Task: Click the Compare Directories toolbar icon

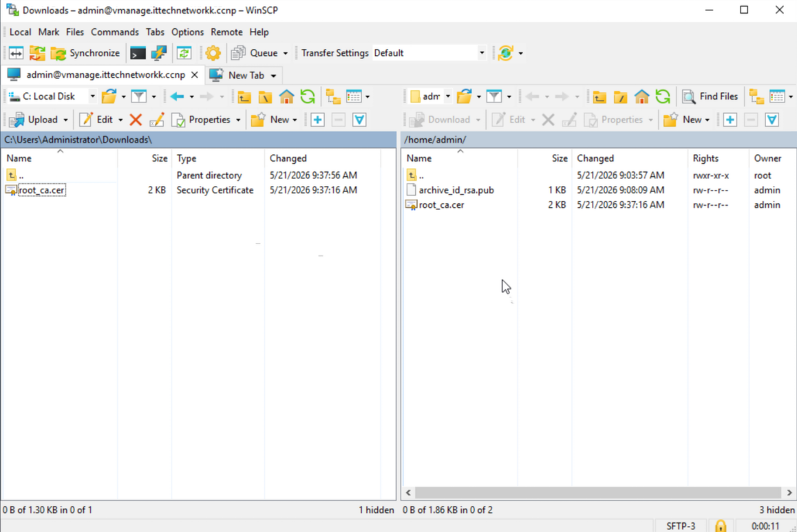Action: (16, 53)
